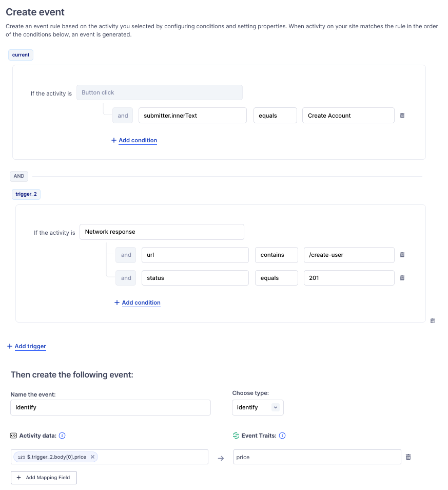Open the contains operator dropdown for url
Image resolution: width=448 pixels, height=490 pixels.
click(x=276, y=255)
